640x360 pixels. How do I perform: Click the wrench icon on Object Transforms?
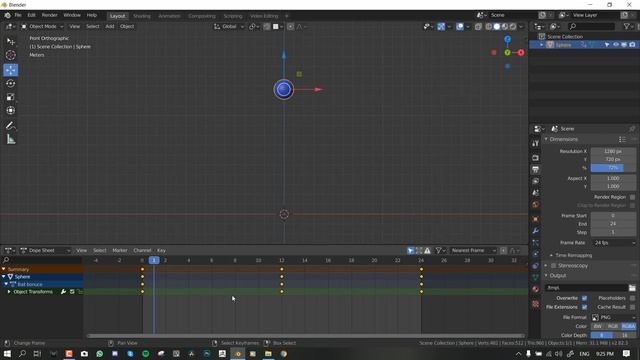[x=63, y=292]
